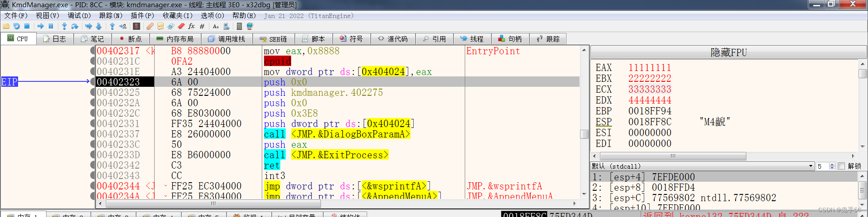The height and width of the screenshot is (217, 868).
Task: Click the Step Into icon
Action: point(64,26)
